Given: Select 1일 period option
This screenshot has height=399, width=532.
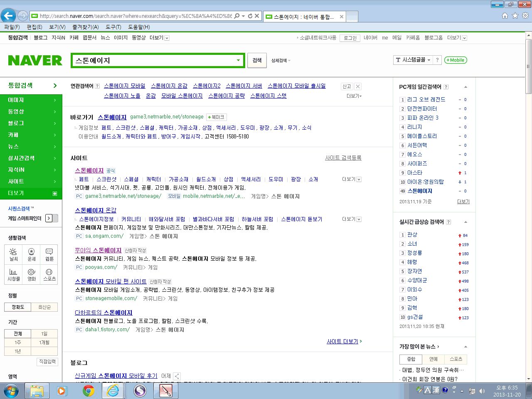Looking at the screenshot, I should tap(44, 334).
